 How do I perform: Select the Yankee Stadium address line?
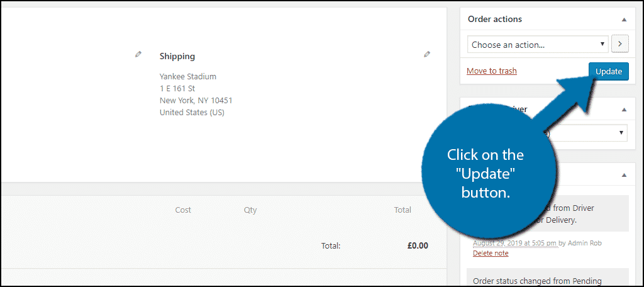pyautogui.click(x=187, y=77)
